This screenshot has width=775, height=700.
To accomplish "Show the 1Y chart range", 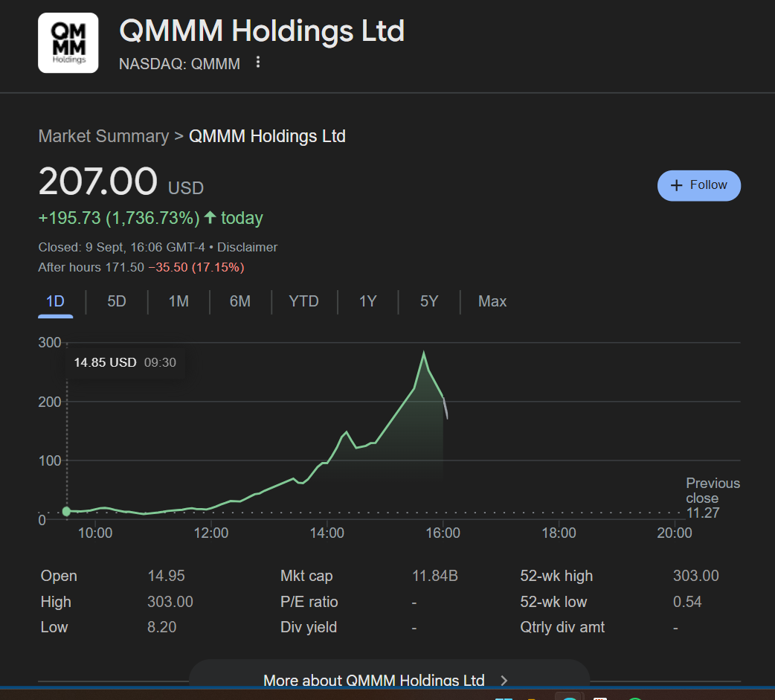I will [367, 301].
